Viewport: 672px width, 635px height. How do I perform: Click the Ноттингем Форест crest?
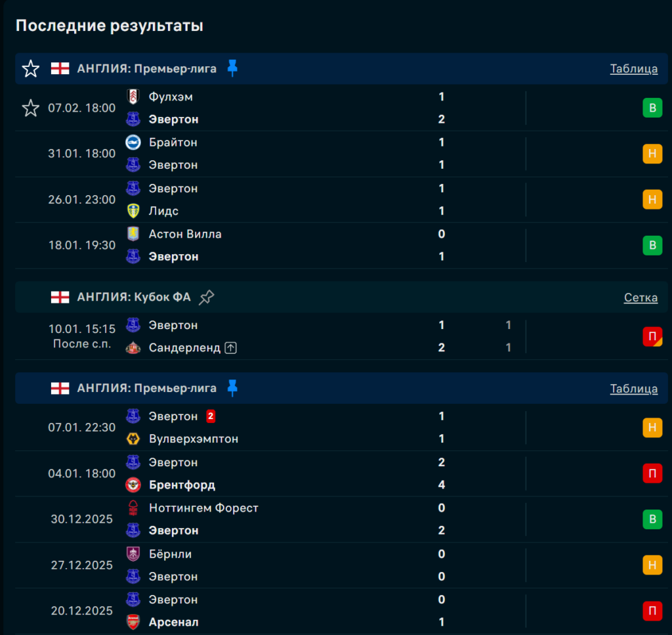coord(133,508)
